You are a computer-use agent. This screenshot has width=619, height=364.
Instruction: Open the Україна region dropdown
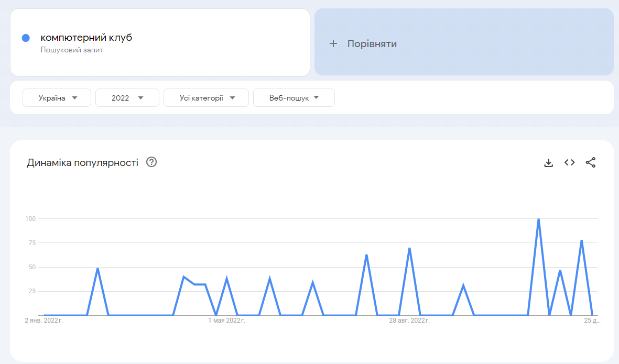point(57,98)
